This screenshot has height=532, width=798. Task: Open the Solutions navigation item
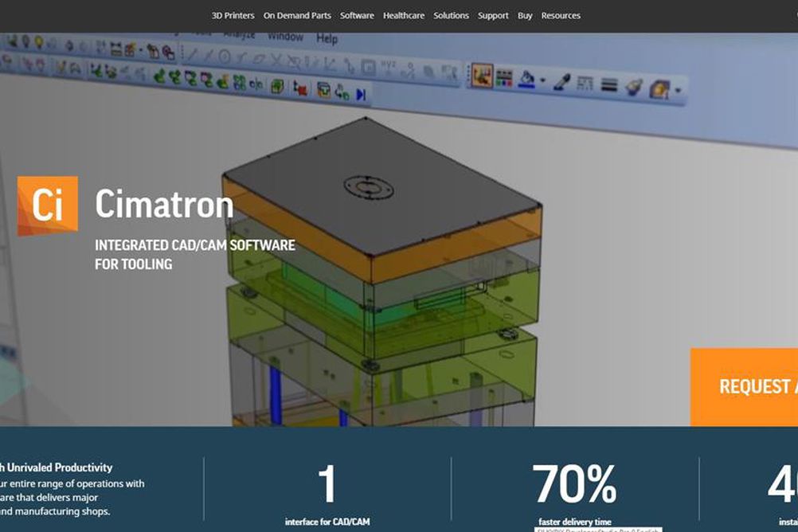451,16
